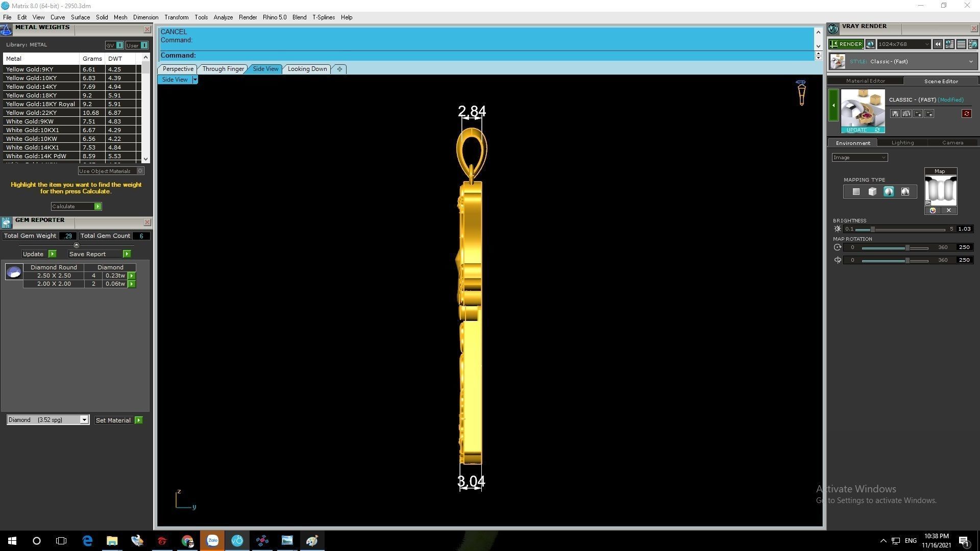Click arrow beside 0.06tw diamond row
980x551 pixels.
(132, 284)
